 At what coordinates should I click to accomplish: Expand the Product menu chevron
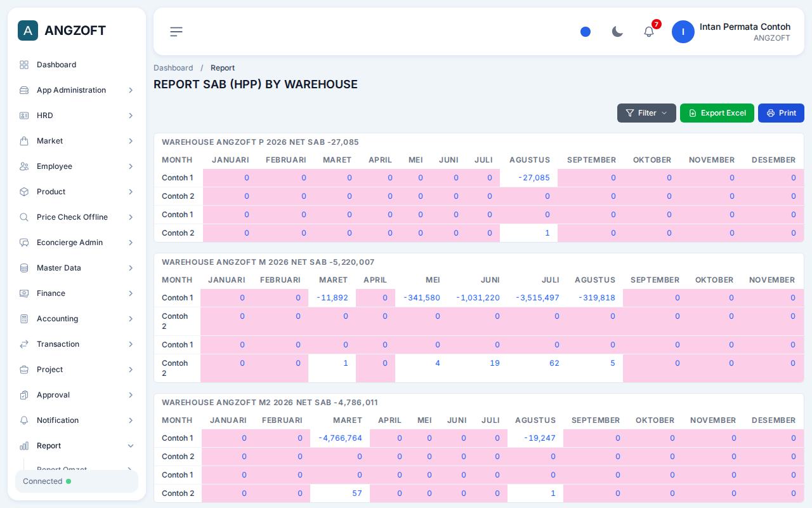click(x=131, y=192)
